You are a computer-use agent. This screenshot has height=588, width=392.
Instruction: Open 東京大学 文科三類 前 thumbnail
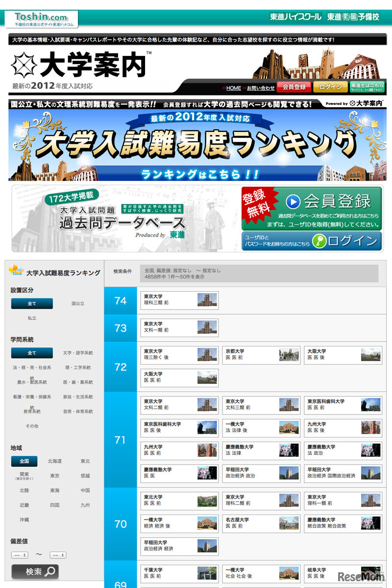point(289,405)
